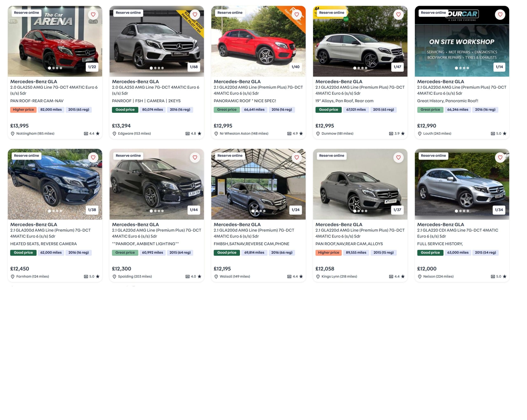Screen dimensions: 527x420
Task: Click the heart on the Nr Wheaton Aston listing
Action: pos(296,15)
